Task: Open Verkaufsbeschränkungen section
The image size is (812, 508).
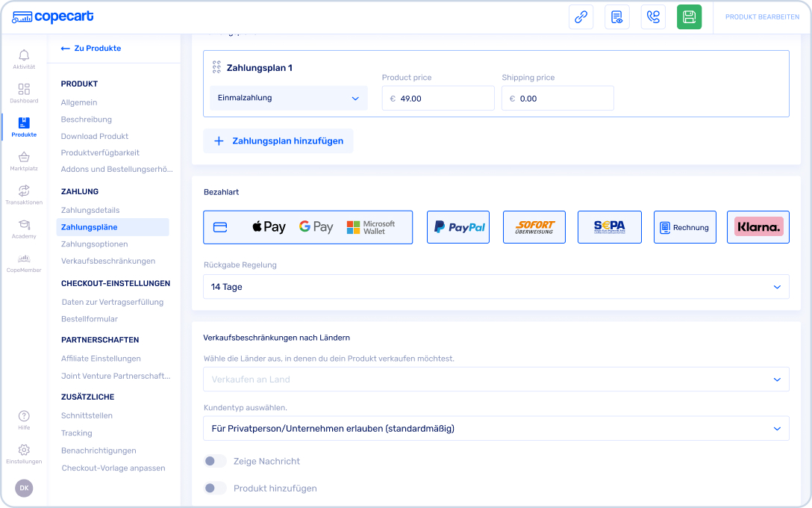Action: (108, 261)
